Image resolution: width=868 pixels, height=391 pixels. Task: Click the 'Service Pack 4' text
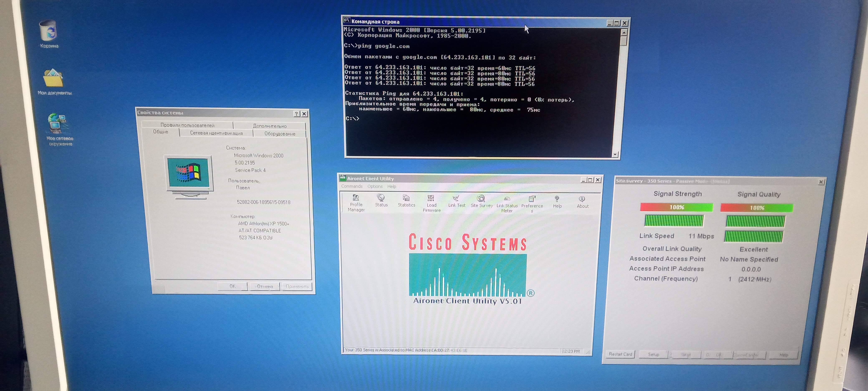pos(250,170)
